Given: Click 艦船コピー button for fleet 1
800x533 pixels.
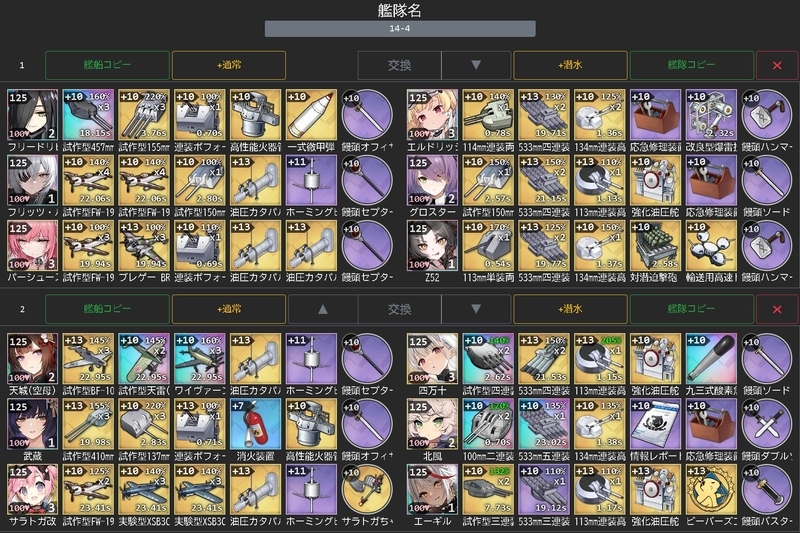Looking at the screenshot, I should click(107, 65).
